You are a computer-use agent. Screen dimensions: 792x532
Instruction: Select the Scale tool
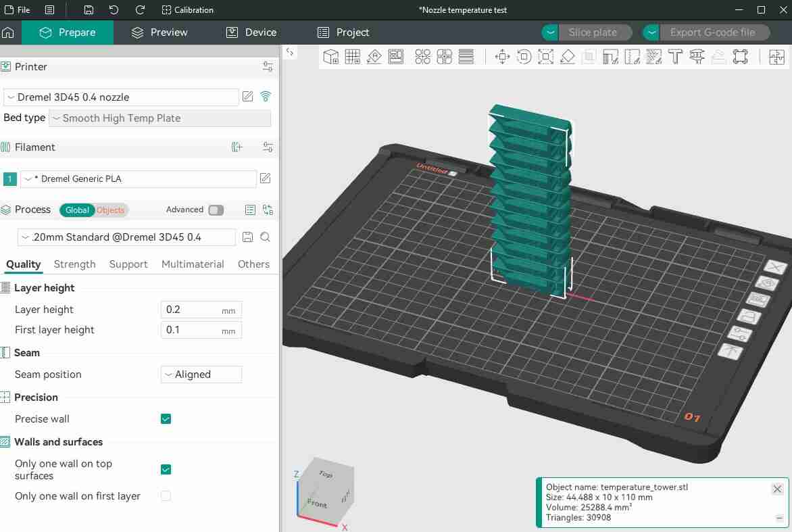[x=546, y=57]
